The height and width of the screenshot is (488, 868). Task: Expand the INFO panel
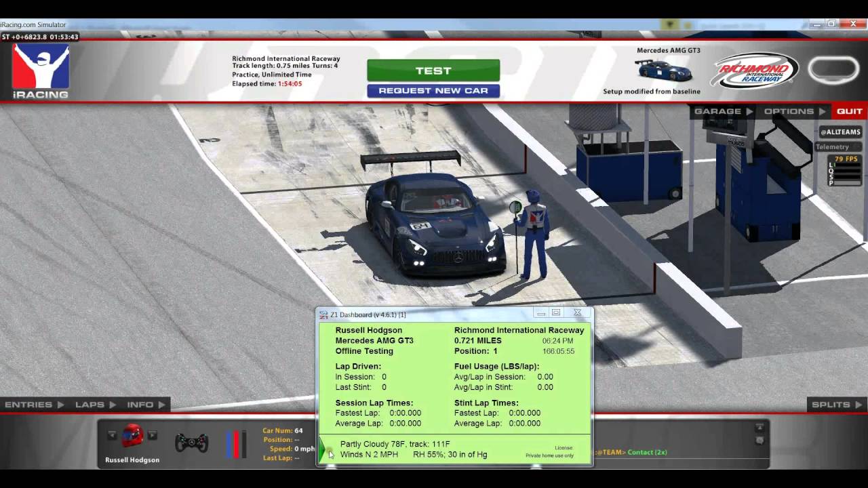pyautogui.click(x=146, y=405)
